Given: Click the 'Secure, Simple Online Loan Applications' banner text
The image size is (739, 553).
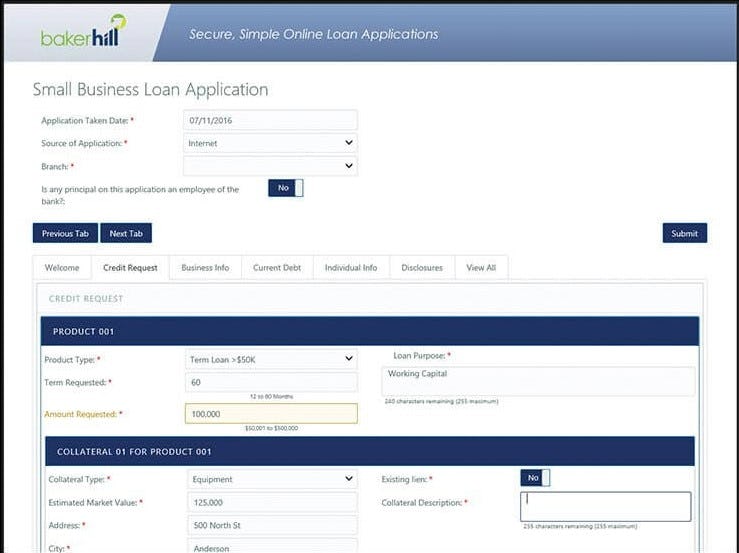Looking at the screenshot, I should coord(313,34).
